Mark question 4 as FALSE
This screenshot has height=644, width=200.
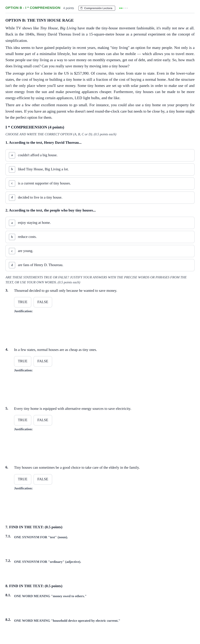tap(43, 361)
